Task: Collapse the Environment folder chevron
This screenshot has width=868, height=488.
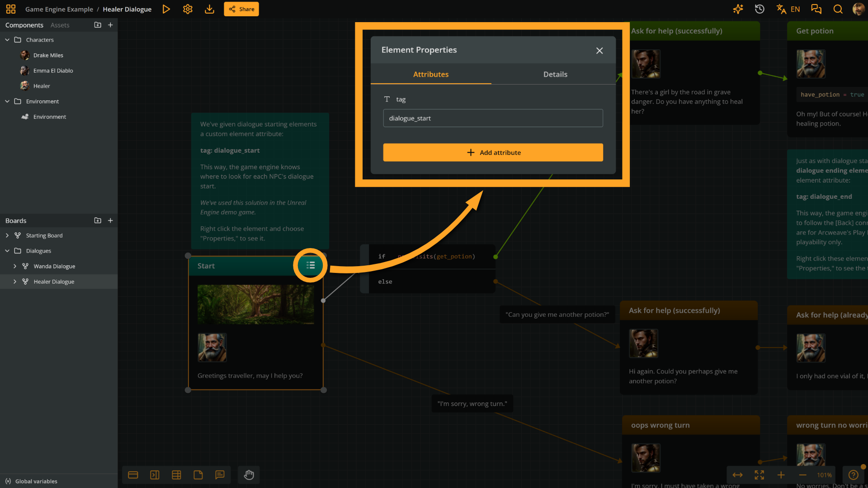Action: pos(7,101)
